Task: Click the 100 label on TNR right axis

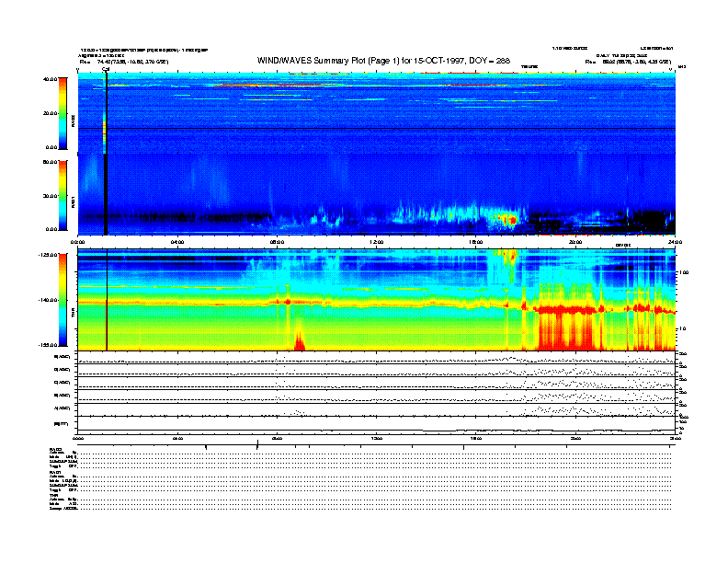Action: click(683, 272)
